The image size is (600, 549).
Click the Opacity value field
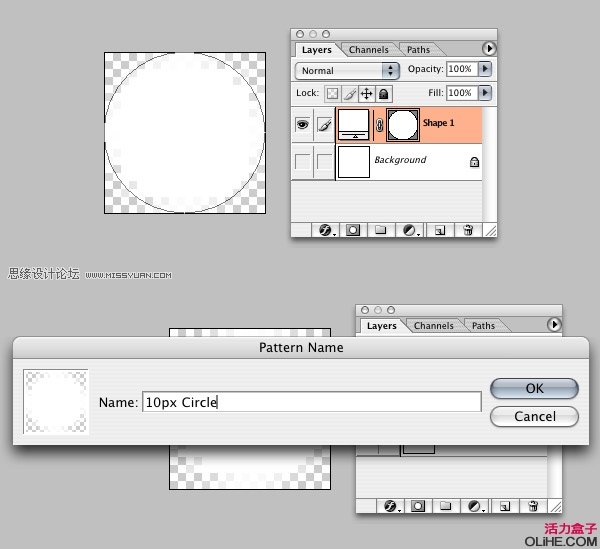pos(462,69)
